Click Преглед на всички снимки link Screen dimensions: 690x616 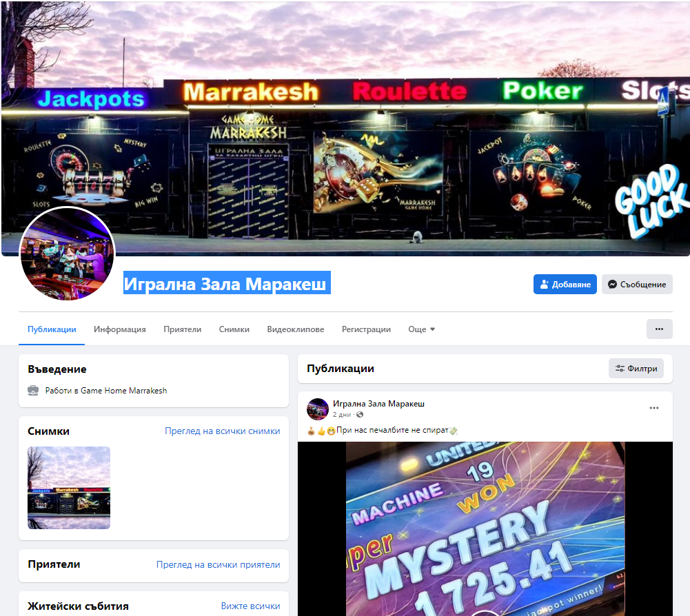pyautogui.click(x=222, y=431)
